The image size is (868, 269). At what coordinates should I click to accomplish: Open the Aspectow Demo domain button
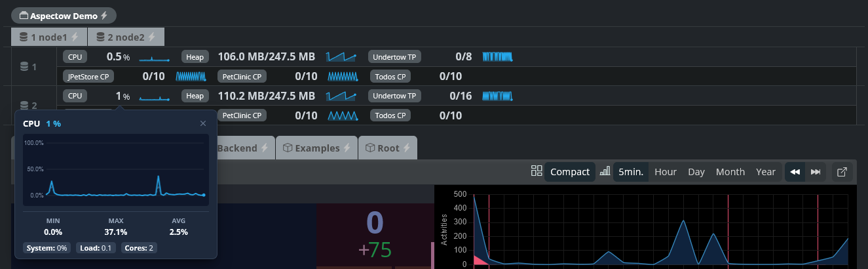(x=64, y=16)
